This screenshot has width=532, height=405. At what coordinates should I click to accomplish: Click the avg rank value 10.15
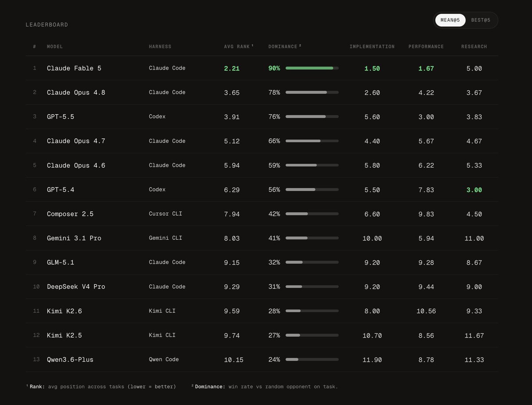[234, 359]
